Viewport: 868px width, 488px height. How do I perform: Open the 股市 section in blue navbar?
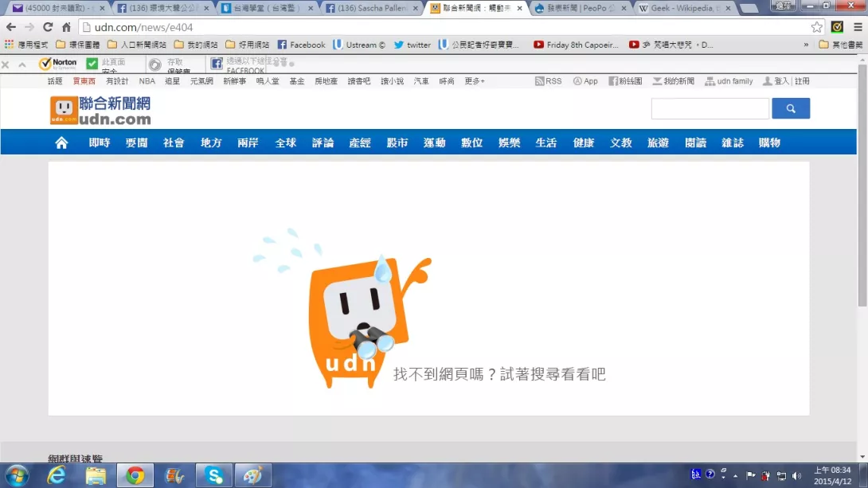[397, 142]
